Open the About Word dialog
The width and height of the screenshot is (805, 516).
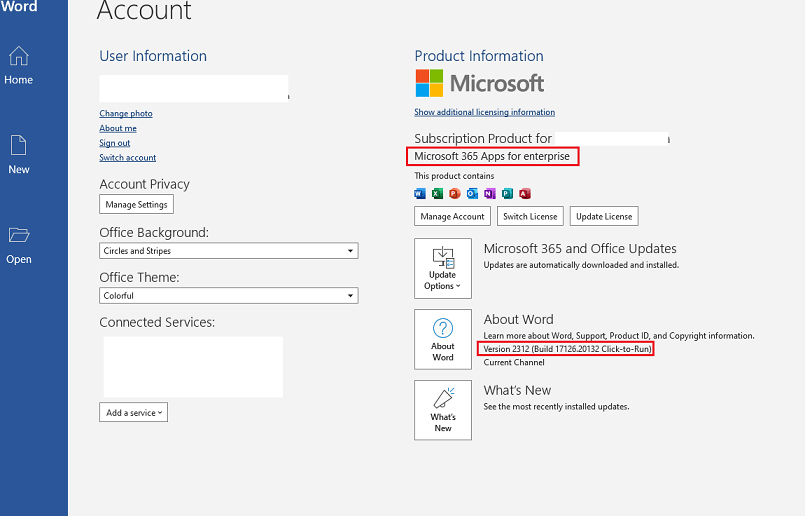pyautogui.click(x=443, y=339)
